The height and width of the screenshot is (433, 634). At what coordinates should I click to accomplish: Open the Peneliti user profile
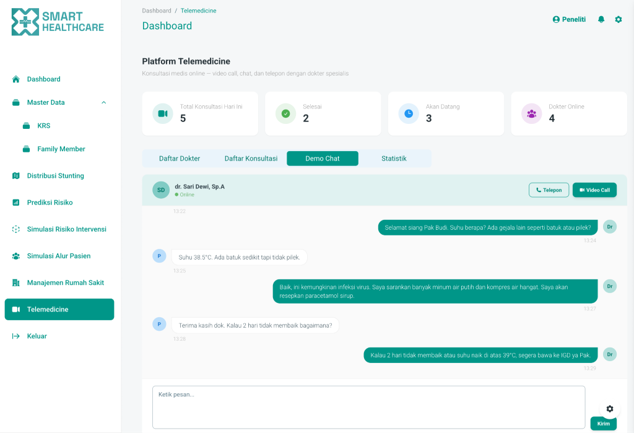coord(569,19)
